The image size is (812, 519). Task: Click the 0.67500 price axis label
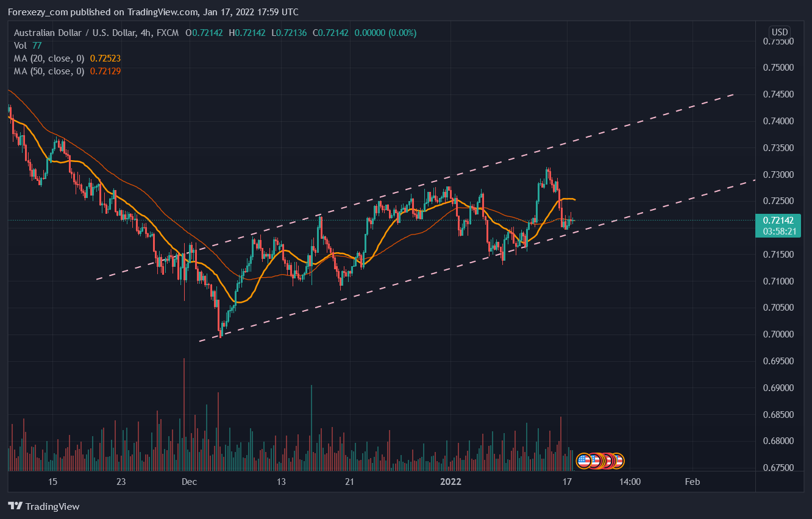click(778, 468)
